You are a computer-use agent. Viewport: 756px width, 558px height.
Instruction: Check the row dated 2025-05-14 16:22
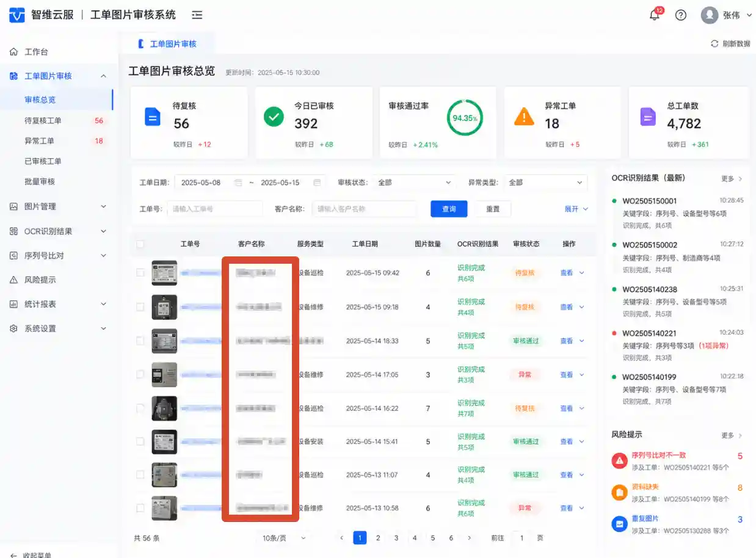pos(140,408)
